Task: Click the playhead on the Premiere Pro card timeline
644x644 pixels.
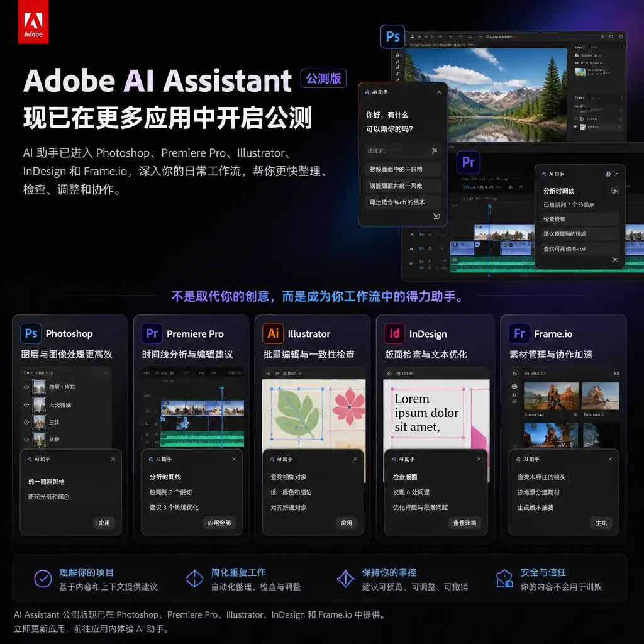Action: click(x=222, y=389)
